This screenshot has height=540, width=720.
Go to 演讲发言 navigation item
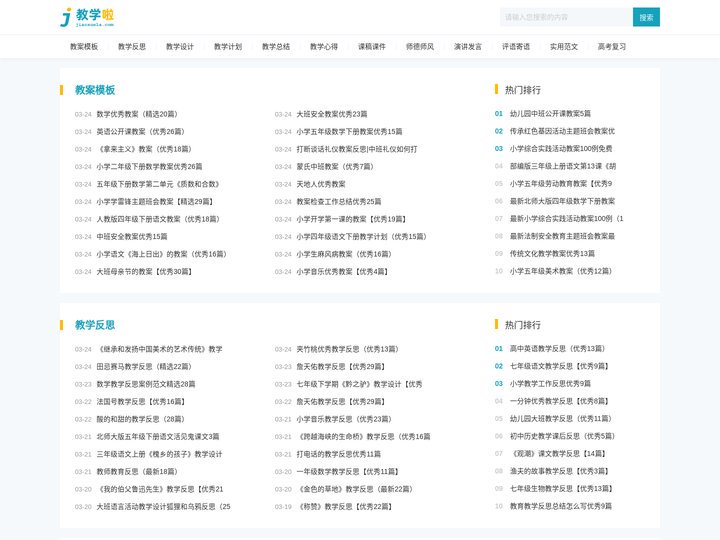pyautogui.click(x=468, y=46)
